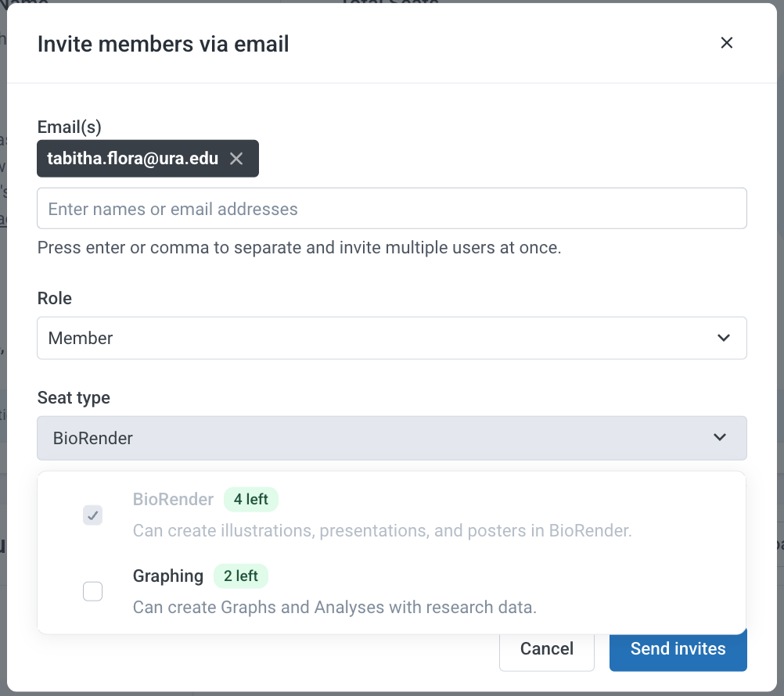Viewport: 784px width, 696px height.
Task: Click the email addresses input field
Action: (391, 209)
